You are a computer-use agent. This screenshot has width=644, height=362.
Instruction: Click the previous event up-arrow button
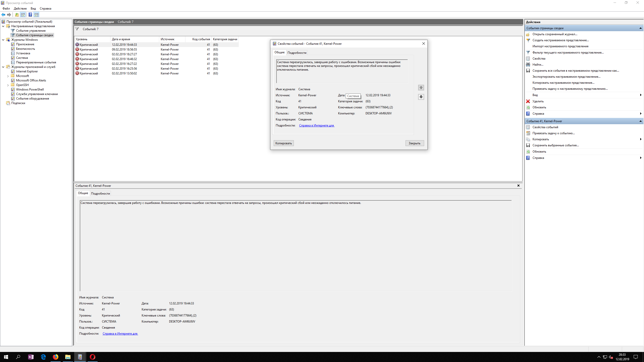pyautogui.click(x=421, y=87)
